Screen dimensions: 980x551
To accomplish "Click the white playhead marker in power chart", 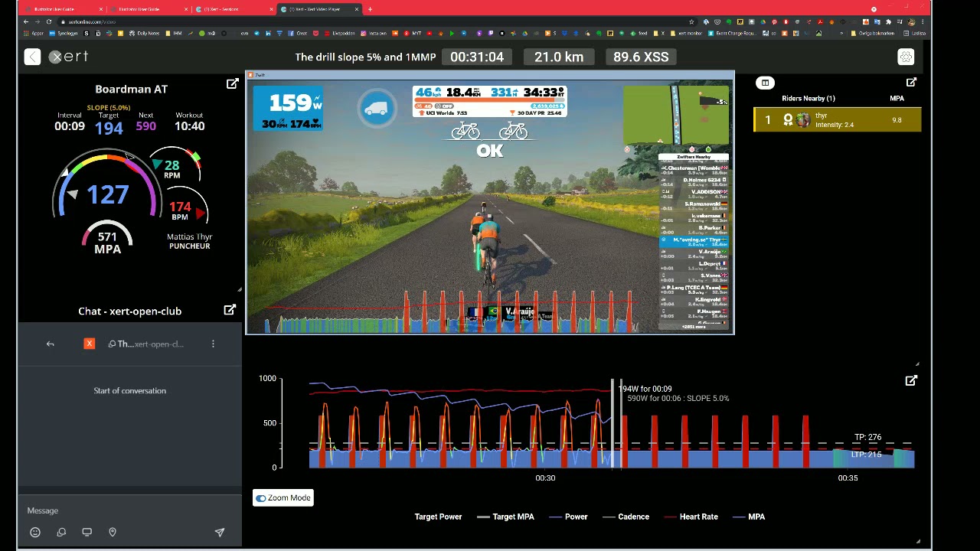I will coord(612,422).
